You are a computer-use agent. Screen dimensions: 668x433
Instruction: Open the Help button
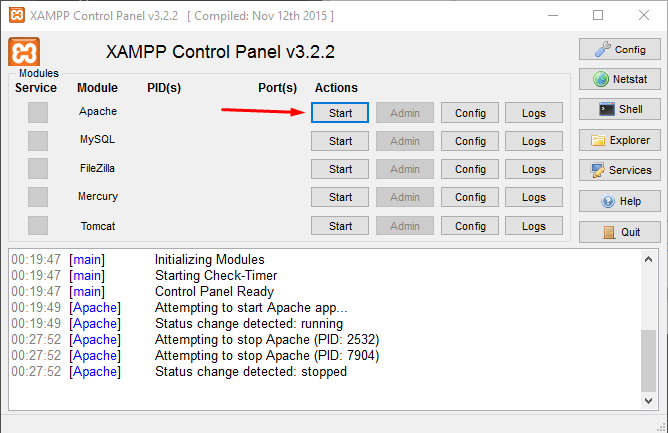coord(619,201)
